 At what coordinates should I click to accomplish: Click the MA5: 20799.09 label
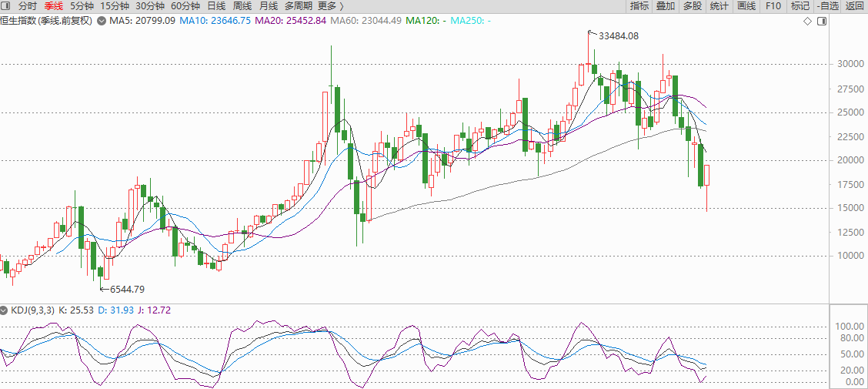point(142,21)
